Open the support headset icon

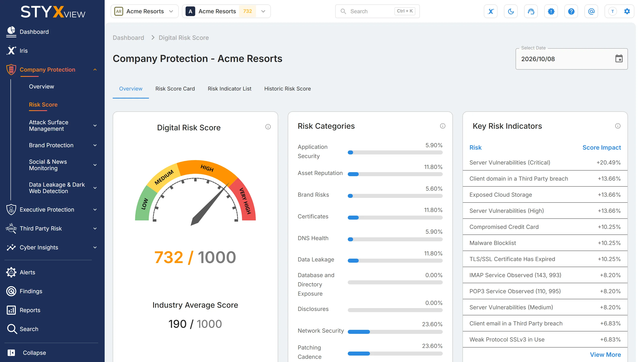pos(531,11)
